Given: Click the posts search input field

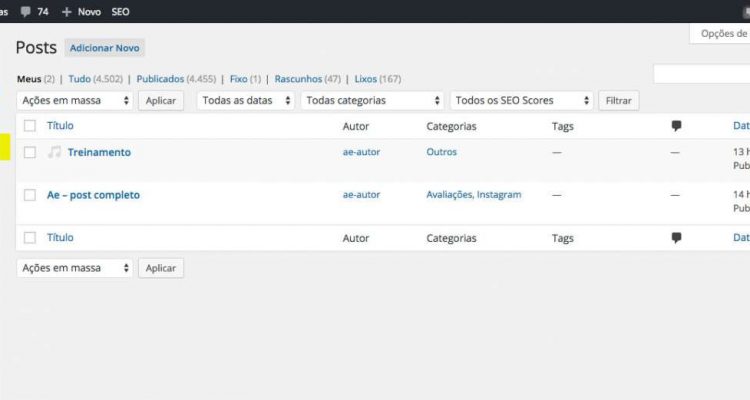Looking at the screenshot, I should click(702, 75).
